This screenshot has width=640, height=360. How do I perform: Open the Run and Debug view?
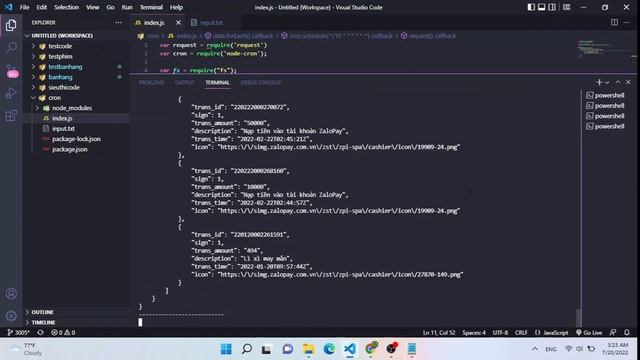(x=11, y=93)
